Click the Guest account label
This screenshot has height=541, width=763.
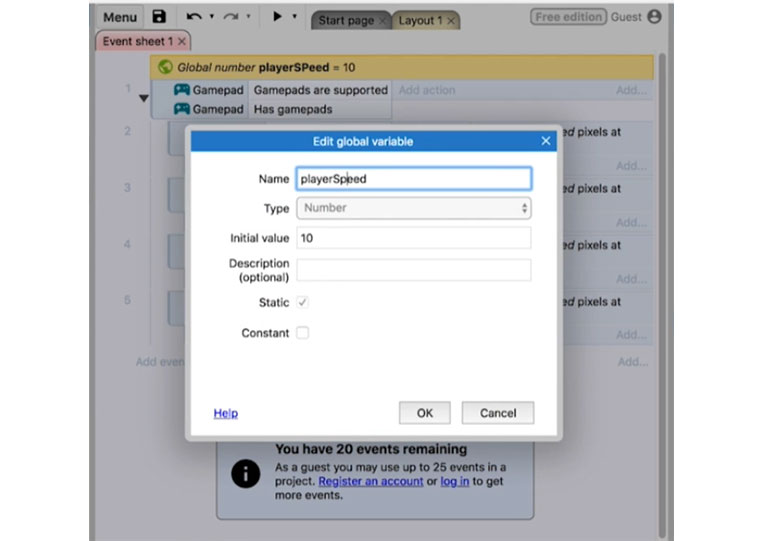[626, 17]
